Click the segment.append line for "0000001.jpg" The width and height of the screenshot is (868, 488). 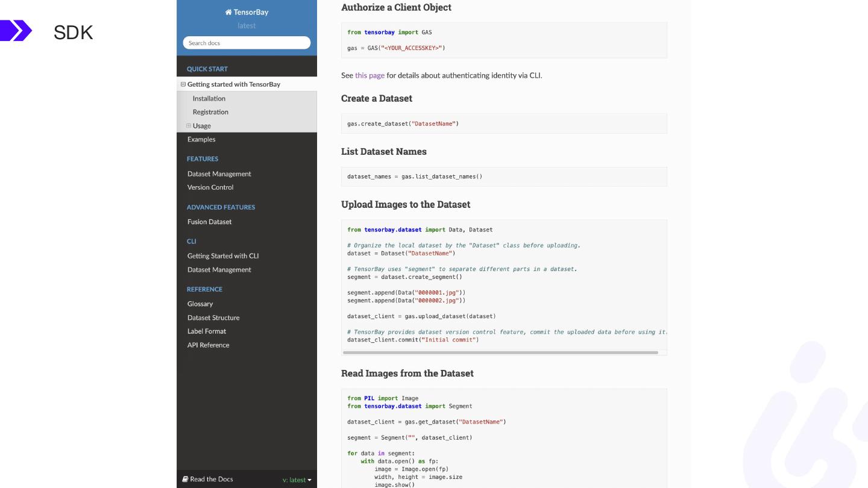coord(406,293)
